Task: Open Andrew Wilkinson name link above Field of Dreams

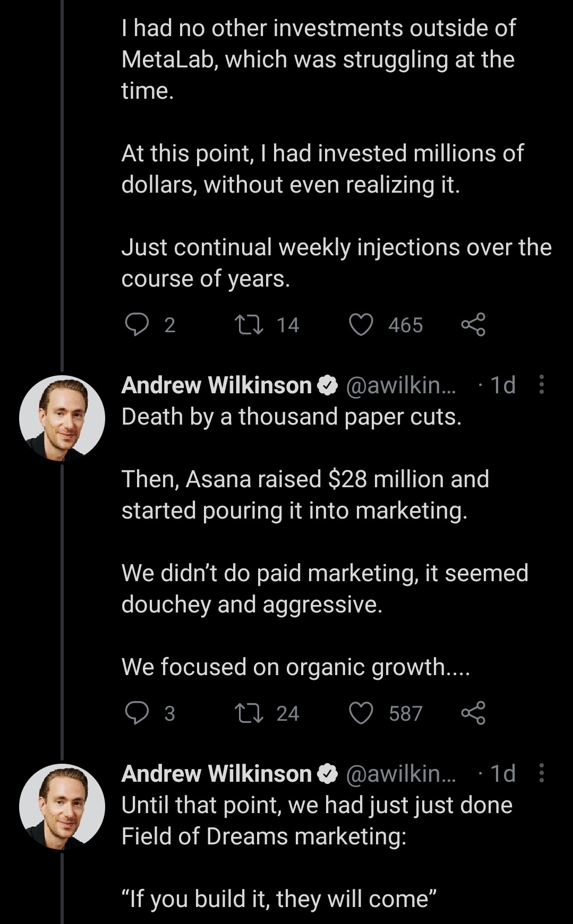Action: 217,774
